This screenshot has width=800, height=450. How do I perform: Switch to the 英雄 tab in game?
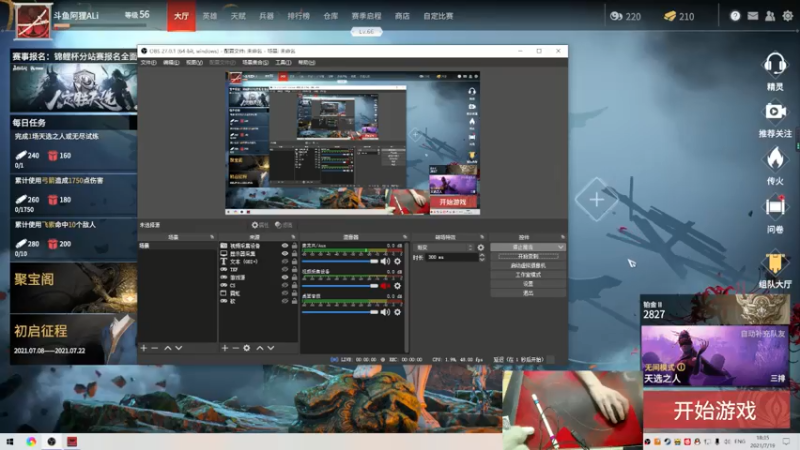point(210,16)
